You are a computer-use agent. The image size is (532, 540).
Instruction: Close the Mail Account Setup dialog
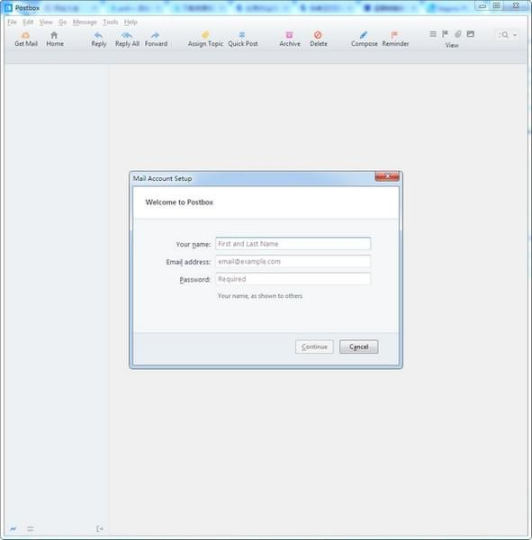[387, 176]
